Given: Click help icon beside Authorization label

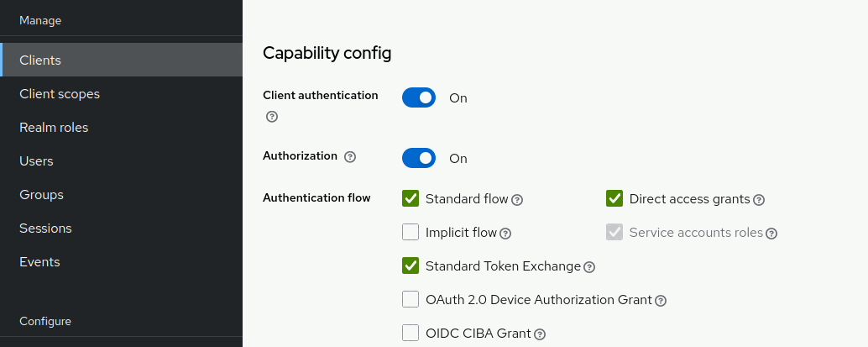Looking at the screenshot, I should pyautogui.click(x=350, y=157).
